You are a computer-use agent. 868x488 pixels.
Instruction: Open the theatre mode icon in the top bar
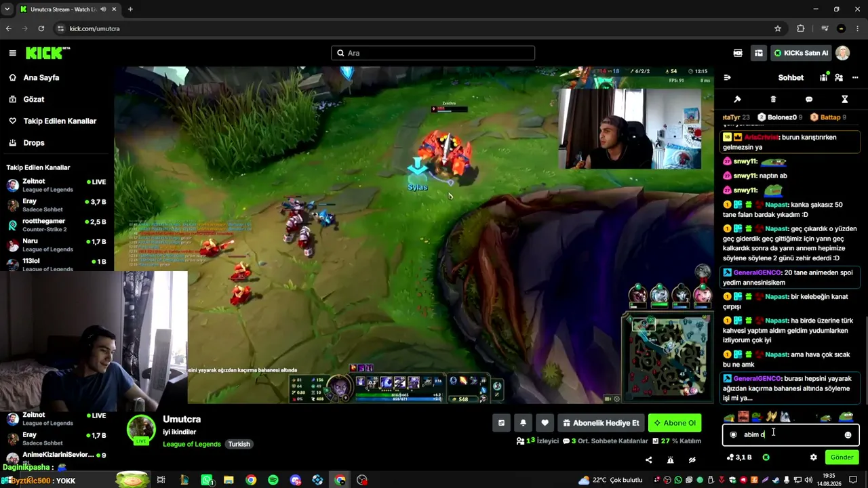click(738, 53)
